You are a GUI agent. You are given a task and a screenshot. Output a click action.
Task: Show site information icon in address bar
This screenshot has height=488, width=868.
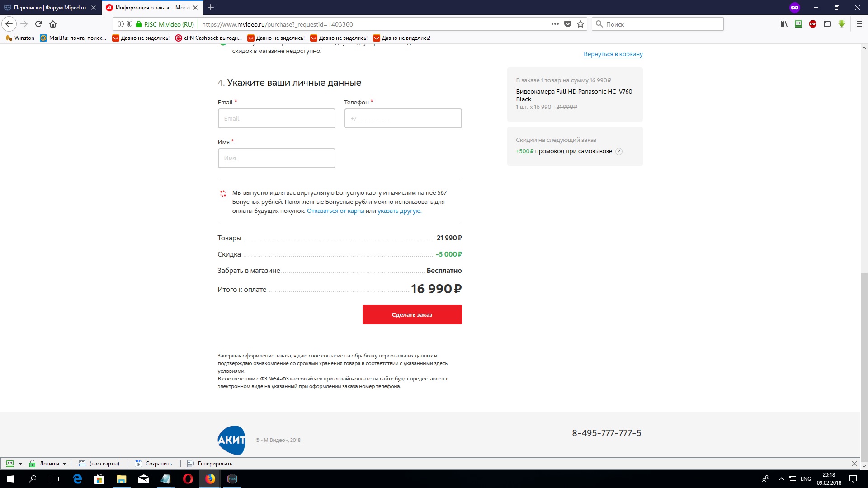pos(121,24)
